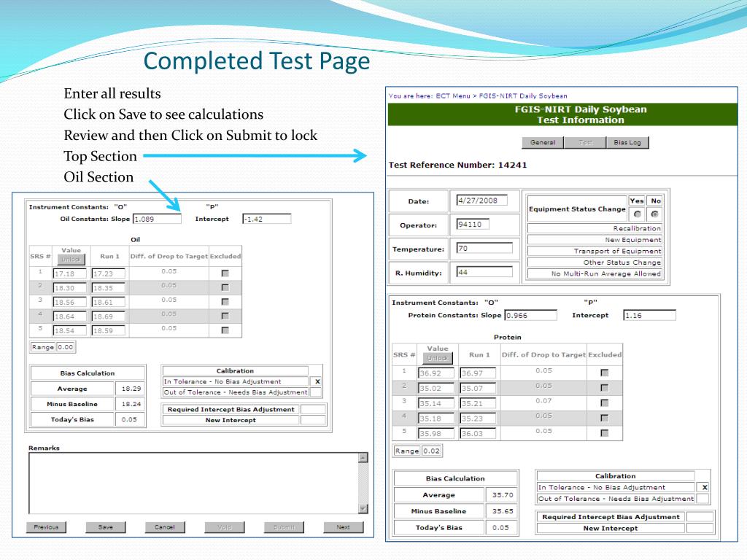Click No Multi-Run Average Allowed row

coord(595,274)
